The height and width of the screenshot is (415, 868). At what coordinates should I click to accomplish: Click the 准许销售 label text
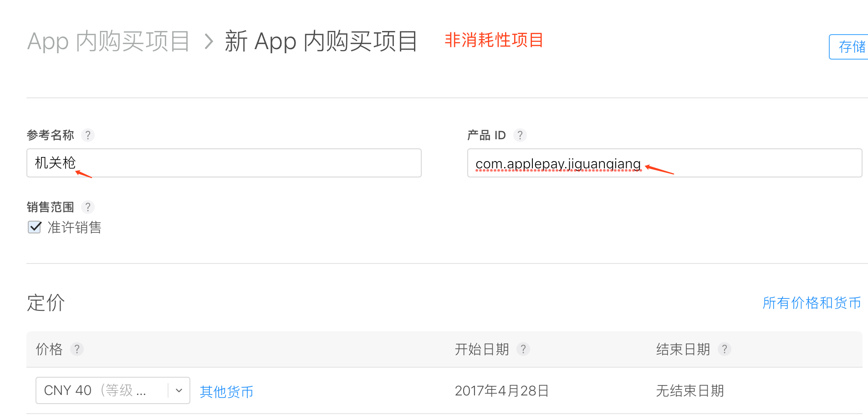click(x=75, y=227)
